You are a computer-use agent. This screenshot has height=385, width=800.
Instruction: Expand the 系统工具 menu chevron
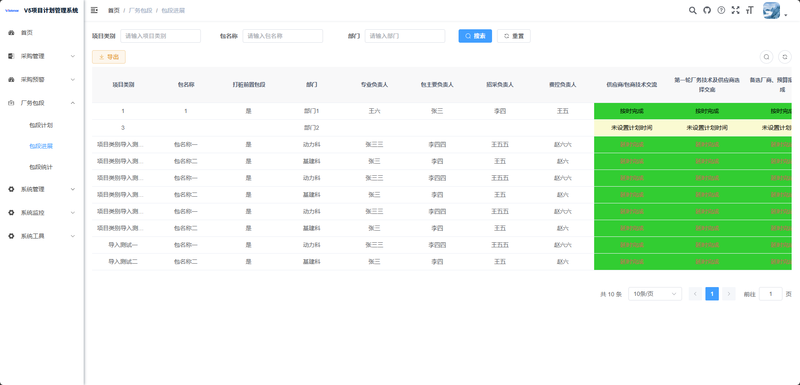pyautogui.click(x=73, y=236)
